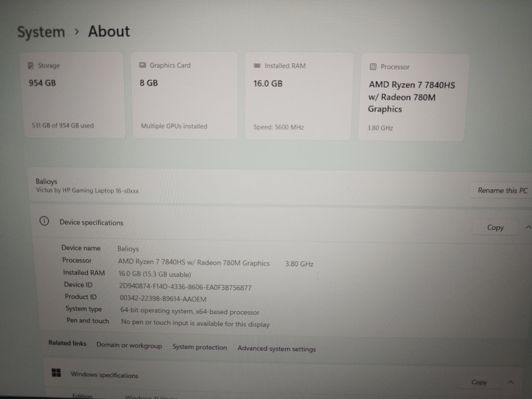Go back to System breadcrumb
The width and height of the screenshot is (532, 399).
[x=41, y=32]
